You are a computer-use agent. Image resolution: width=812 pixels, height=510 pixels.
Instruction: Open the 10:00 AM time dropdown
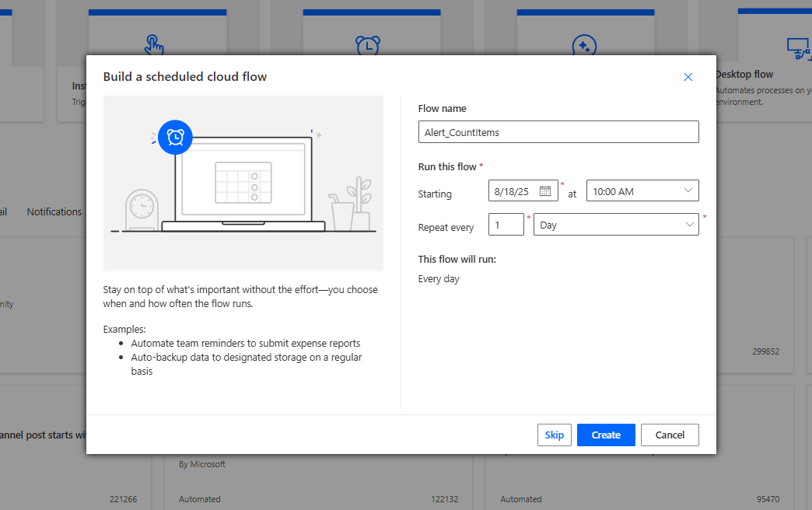pyautogui.click(x=642, y=190)
